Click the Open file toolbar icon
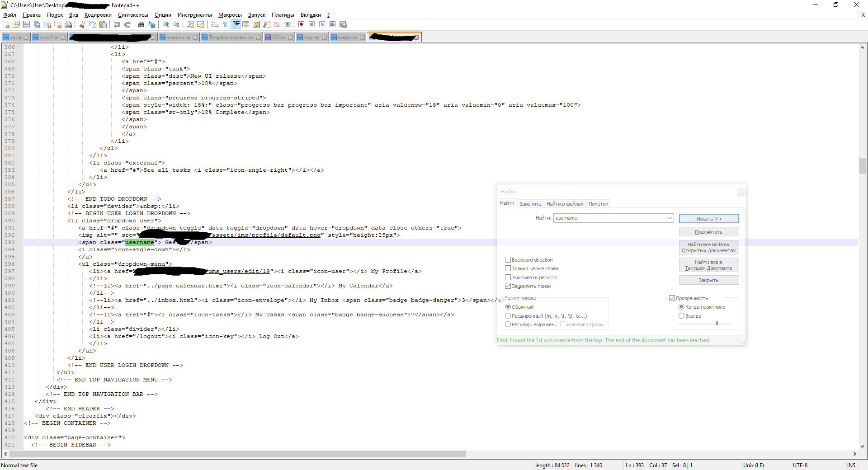Image resolution: width=868 pixels, height=470 pixels. coord(16,24)
